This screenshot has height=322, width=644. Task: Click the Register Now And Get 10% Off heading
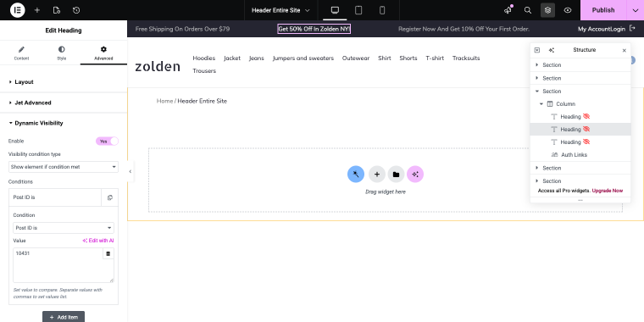tap(464, 29)
